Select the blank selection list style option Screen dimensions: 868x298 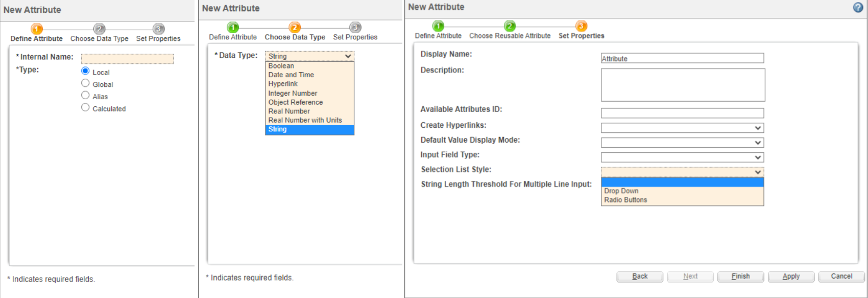[682, 182]
